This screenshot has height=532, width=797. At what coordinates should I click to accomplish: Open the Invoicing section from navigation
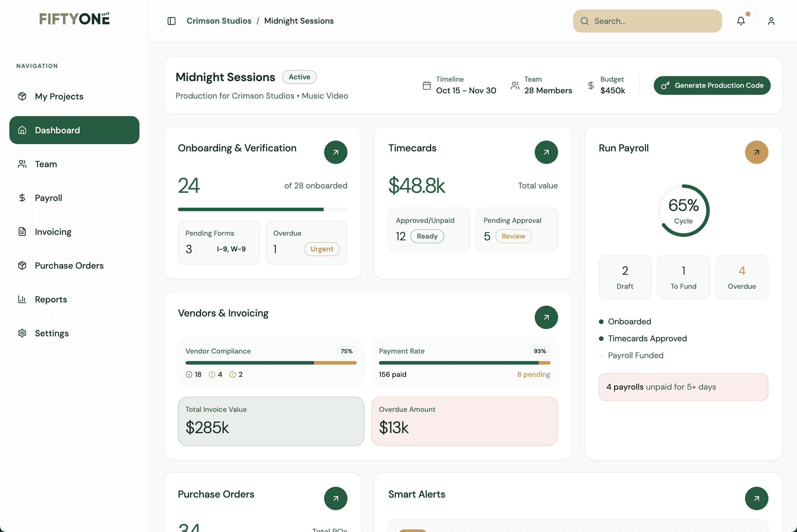click(53, 231)
